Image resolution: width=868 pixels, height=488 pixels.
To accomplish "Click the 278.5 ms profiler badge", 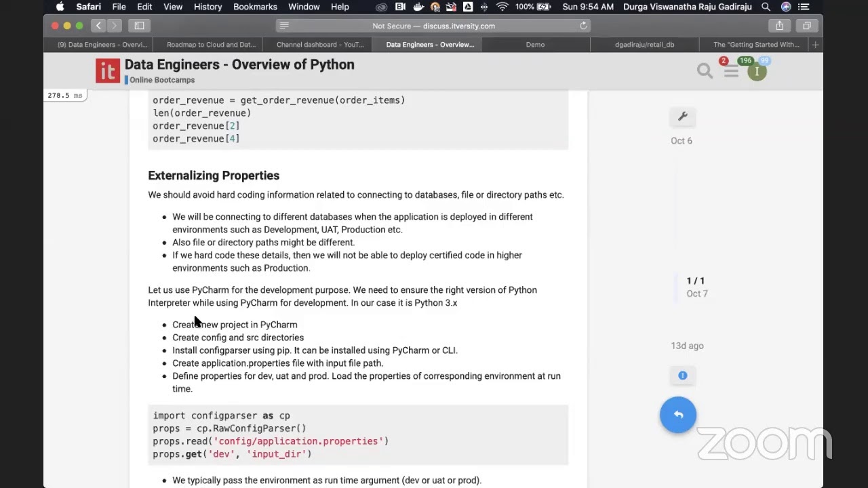I will coord(64,96).
